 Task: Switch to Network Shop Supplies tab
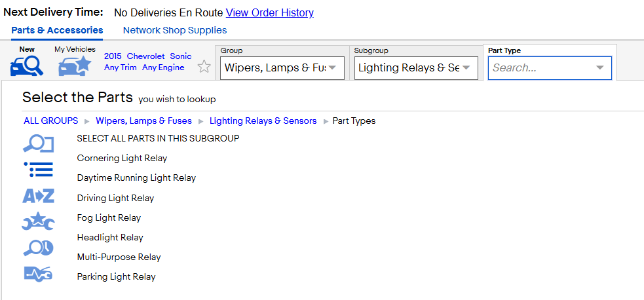tap(175, 30)
